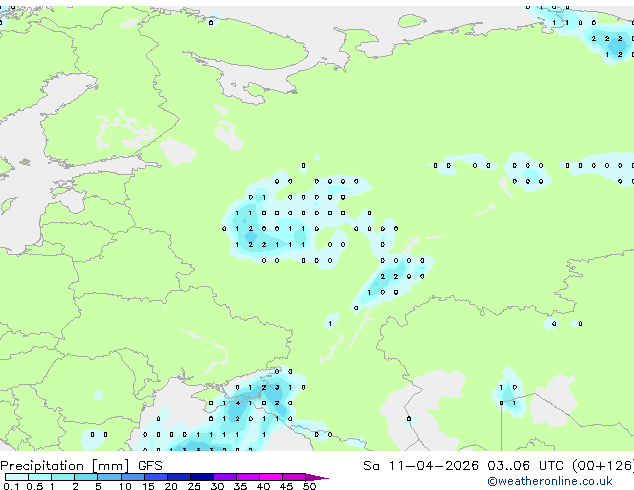This screenshot has width=634, height=490.
Task: Click the '03..06 UTC' time label
Action: pyautogui.click(x=525, y=466)
